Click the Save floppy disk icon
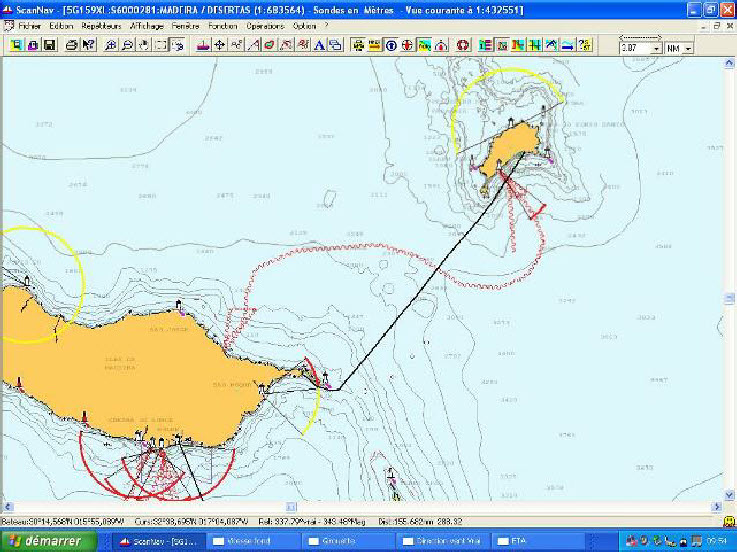The height and width of the screenshot is (552, 737). [x=49, y=45]
